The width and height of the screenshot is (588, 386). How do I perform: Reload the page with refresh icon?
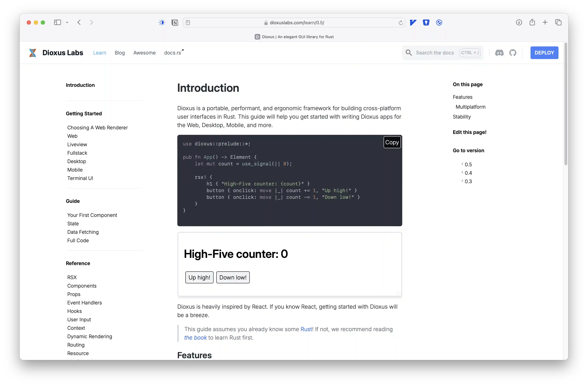[x=400, y=23]
